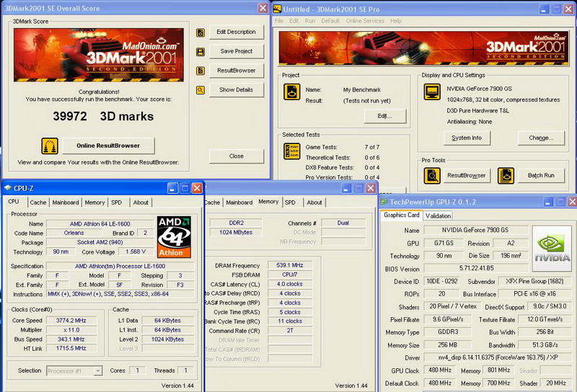
Task: Switch to Mainboard tab in front CPU-Z
Action: tap(66, 202)
